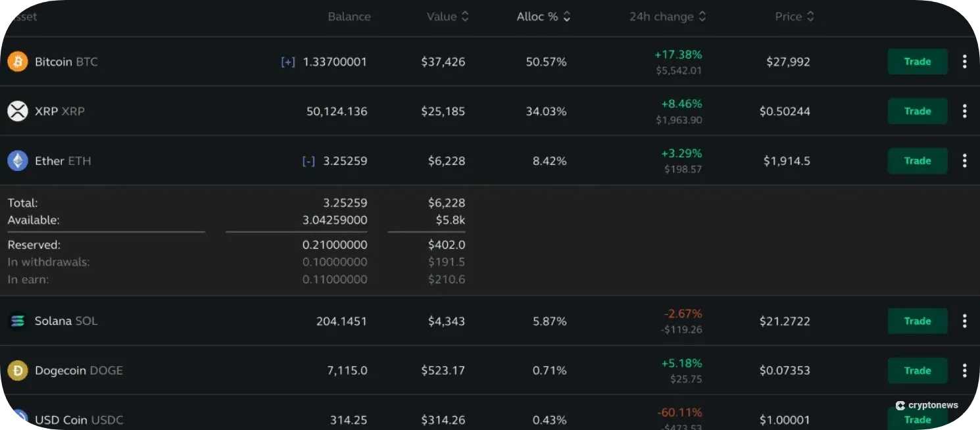Click the Ether ETH coin icon

click(17, 160)
